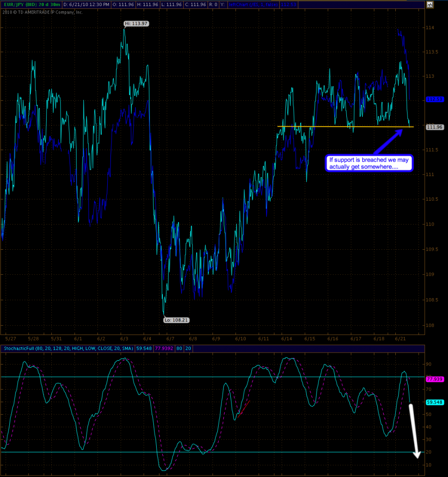Screen dimensions: 448x477
Task: Click the 6/14 date on time axis
Action: 286,339
